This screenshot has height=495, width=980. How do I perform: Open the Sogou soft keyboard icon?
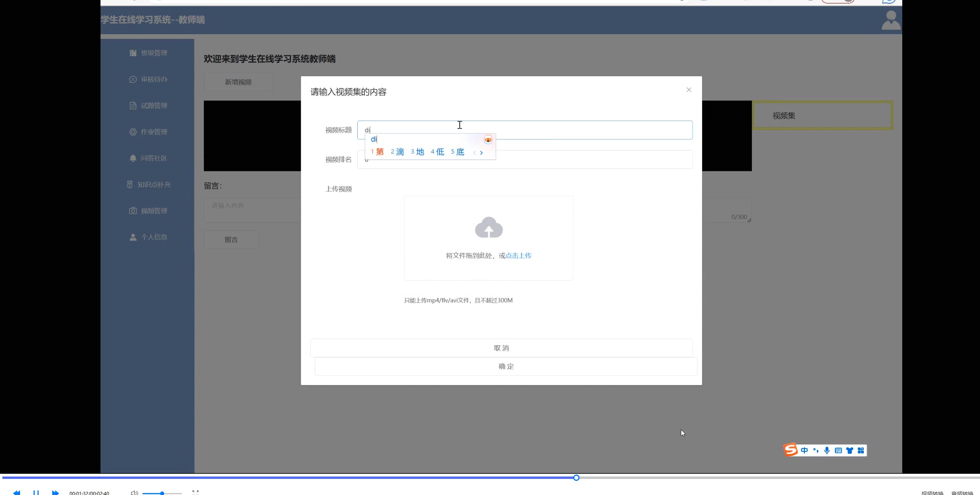tap(838, 450)
